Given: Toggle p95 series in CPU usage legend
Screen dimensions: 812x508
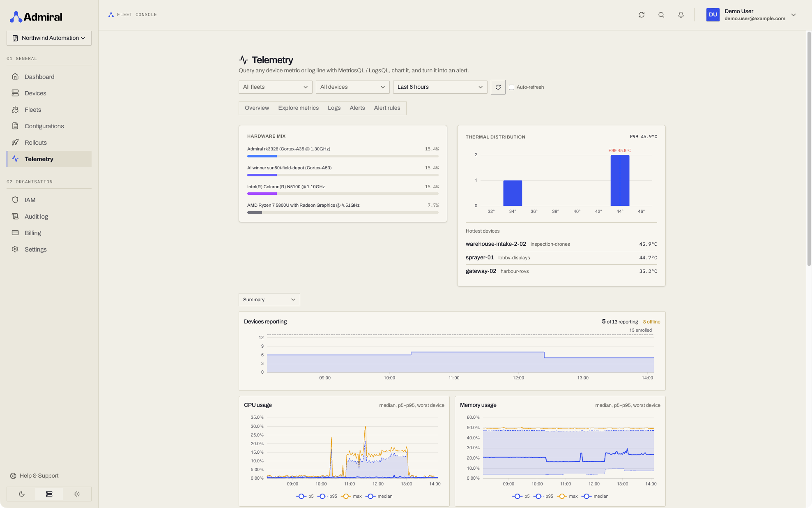Looking at the screenshot, I should coord(327,496).
